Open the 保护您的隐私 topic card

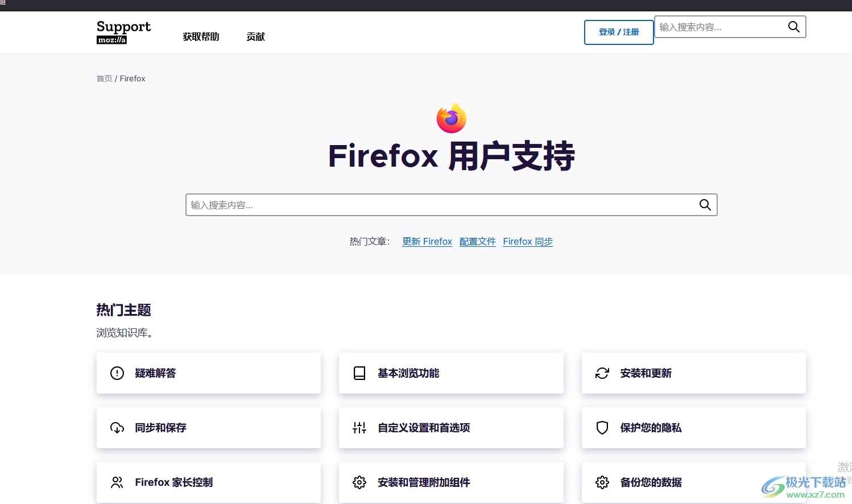click(x=694, y=428)
